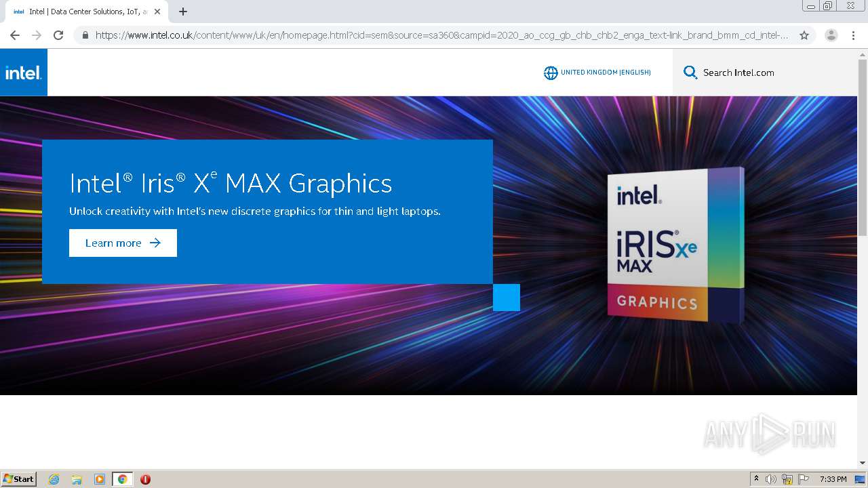Open the Action Center flag icon
Image resolution: width=868 pixels, height=488 pixels.
pos(804,479)
